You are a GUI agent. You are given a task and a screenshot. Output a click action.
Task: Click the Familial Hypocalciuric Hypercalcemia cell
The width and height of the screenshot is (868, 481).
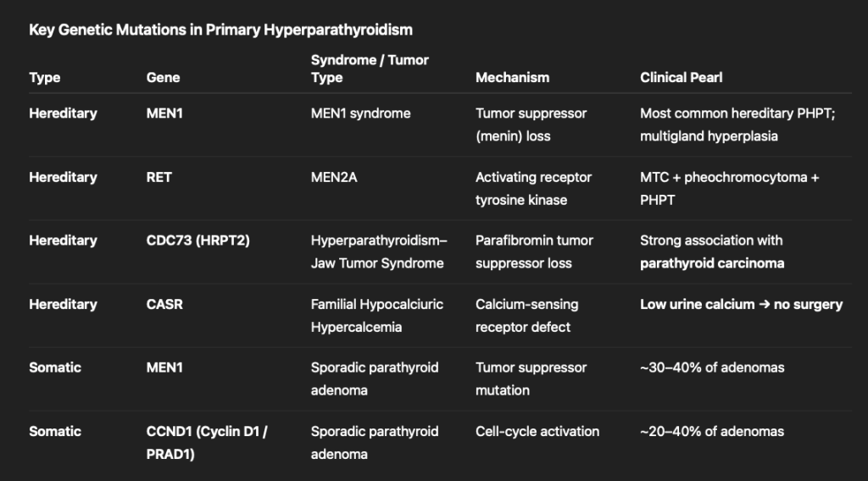[376, 315]
